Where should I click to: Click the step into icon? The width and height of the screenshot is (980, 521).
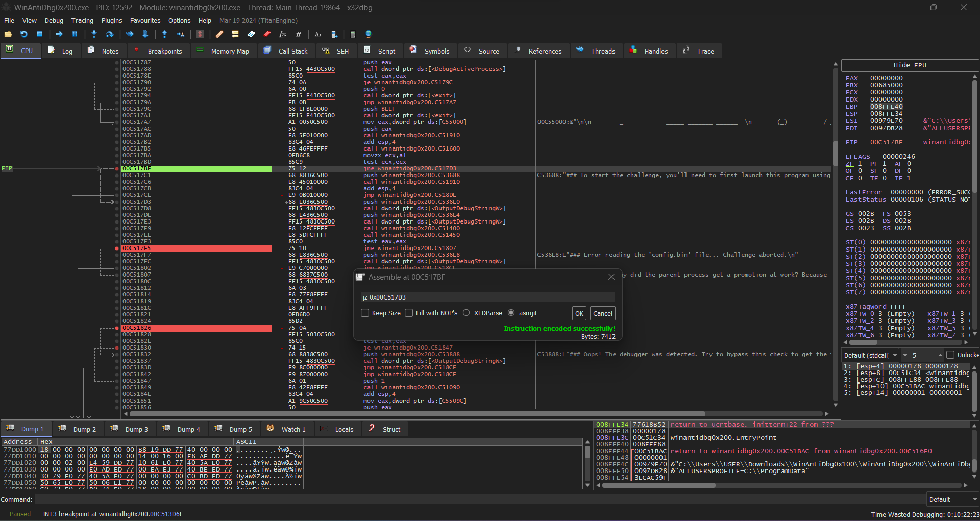pos(94,34)
